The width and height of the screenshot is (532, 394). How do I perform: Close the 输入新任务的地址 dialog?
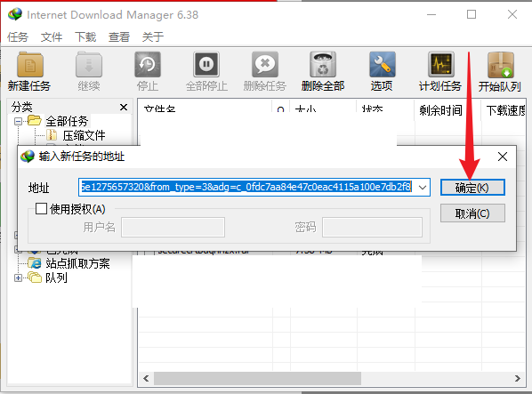(503, 157)
